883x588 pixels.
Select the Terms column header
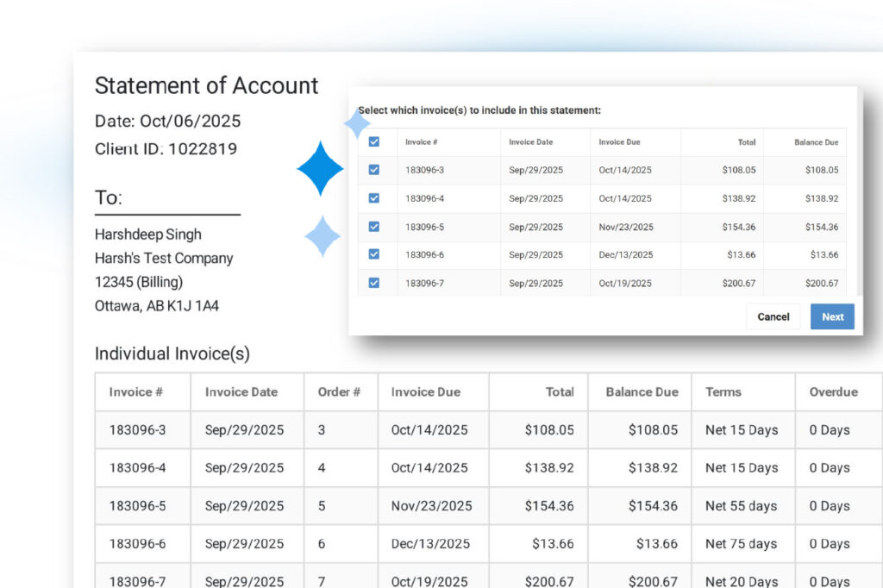click(723, 391)
